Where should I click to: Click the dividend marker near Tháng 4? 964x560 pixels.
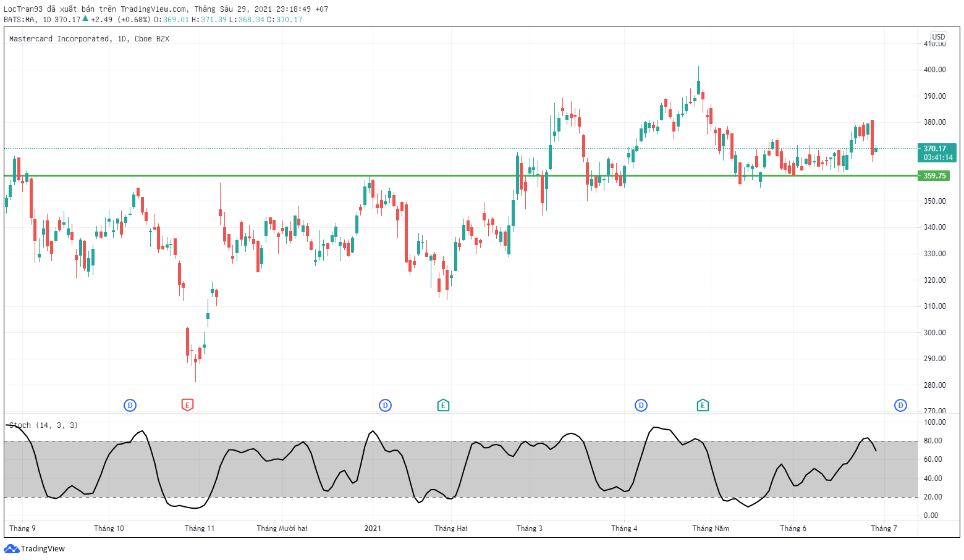641,405
